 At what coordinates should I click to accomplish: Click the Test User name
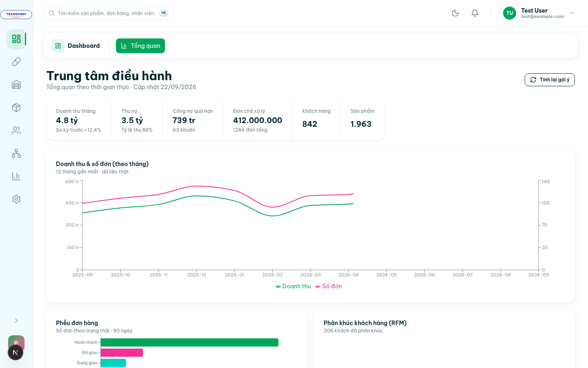pos(534,11)
